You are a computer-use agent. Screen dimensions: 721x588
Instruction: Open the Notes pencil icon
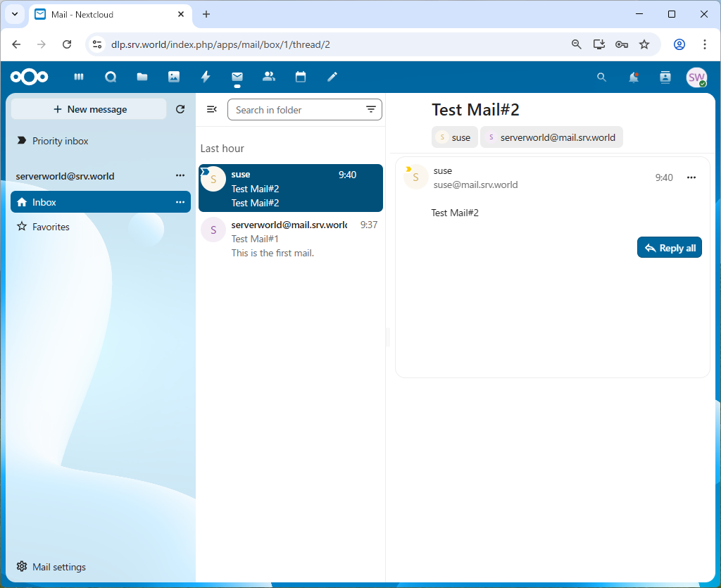pyautogui.click(x=332, y=77)
